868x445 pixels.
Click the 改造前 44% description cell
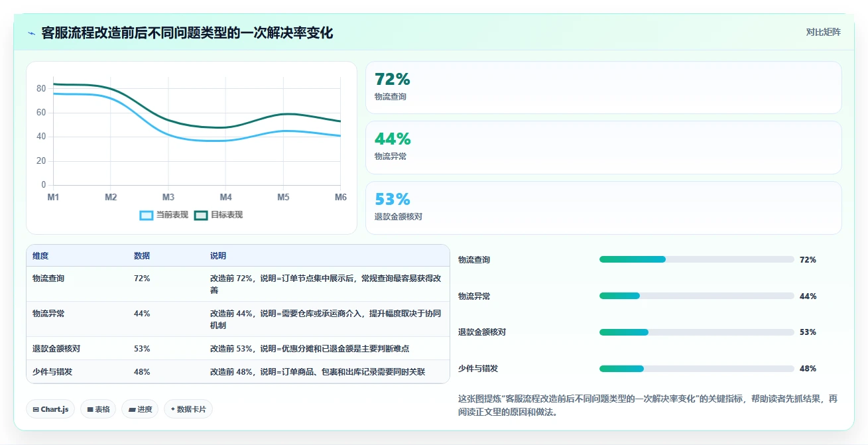[x=326, y=319]
